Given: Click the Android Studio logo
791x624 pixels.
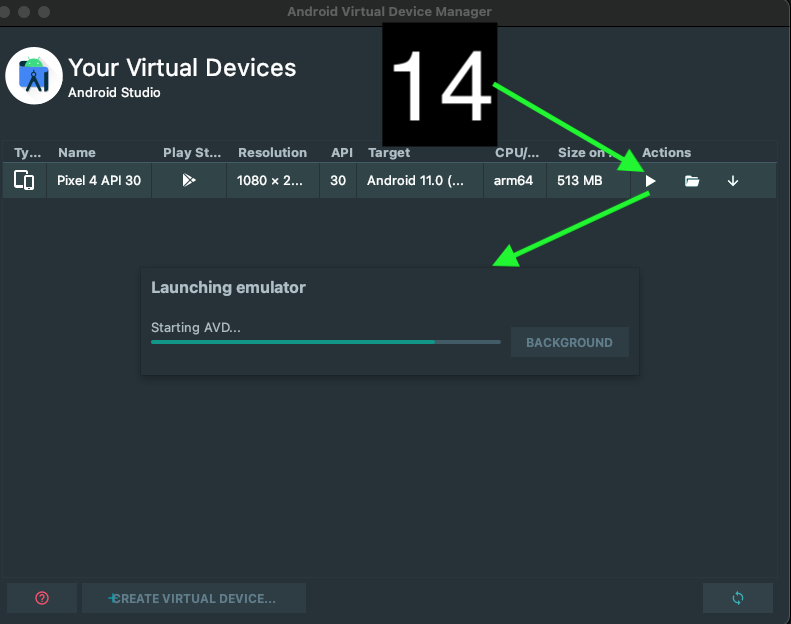Looking at the screenshot, I should coord(34,77).
